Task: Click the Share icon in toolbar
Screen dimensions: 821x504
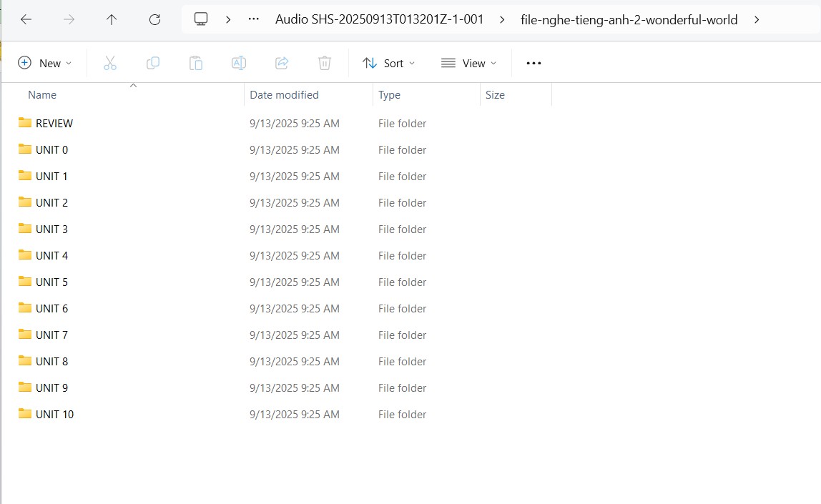Action: pyautogui.click(x=282, y=64)
